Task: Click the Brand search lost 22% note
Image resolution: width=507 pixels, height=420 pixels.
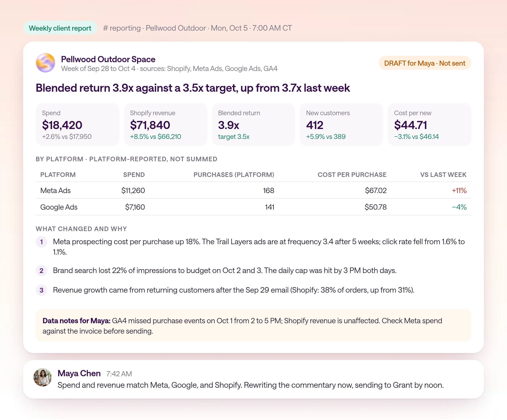Action: tap(225, 270)
